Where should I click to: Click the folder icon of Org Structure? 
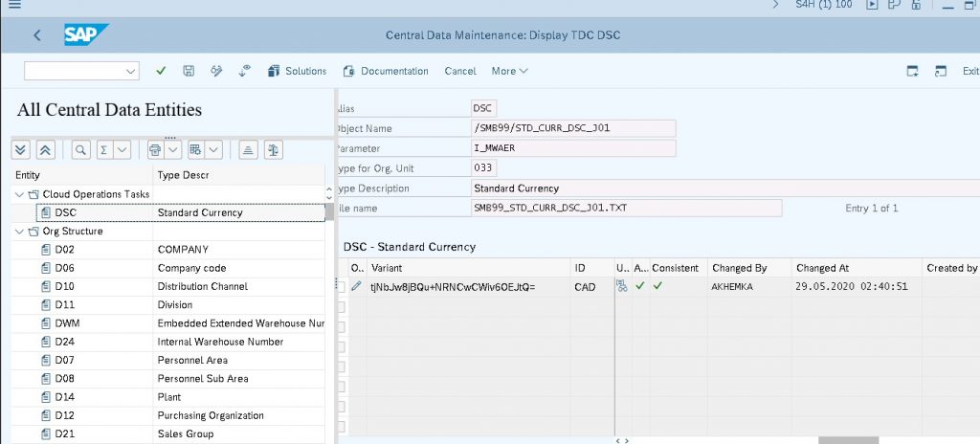pyautogui.click(x=33, y=232)
